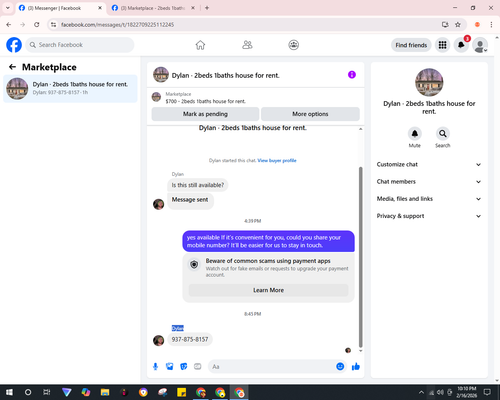The height and width of the screenshot is (400, 500).
Task: Open the Windows notification center icon
Action: [x=487, y=392]
